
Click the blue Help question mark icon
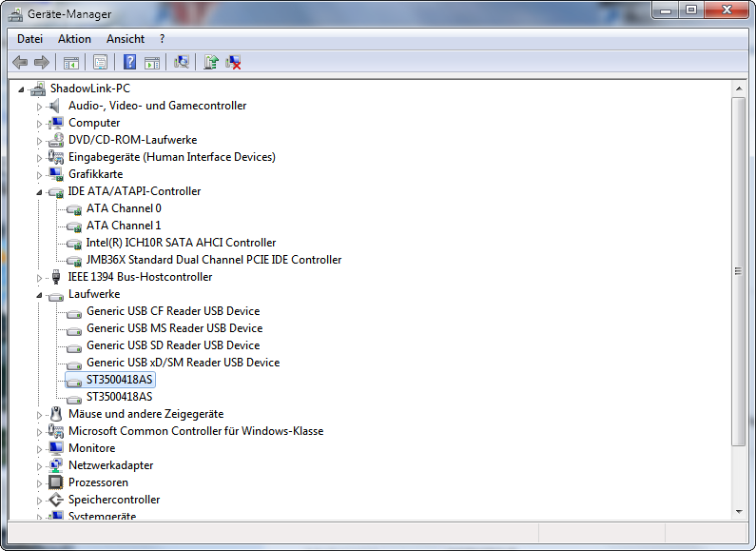pos(129,62)
